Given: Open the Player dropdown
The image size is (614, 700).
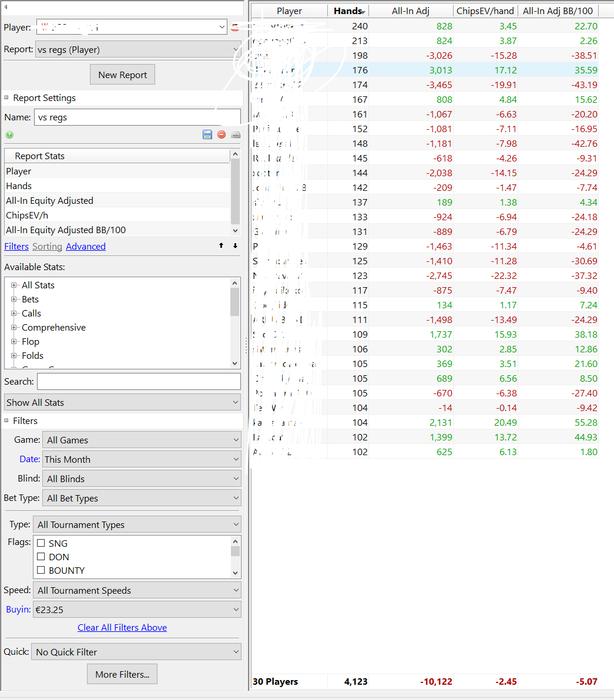Looking at the screenshot, I should (132, 27).
